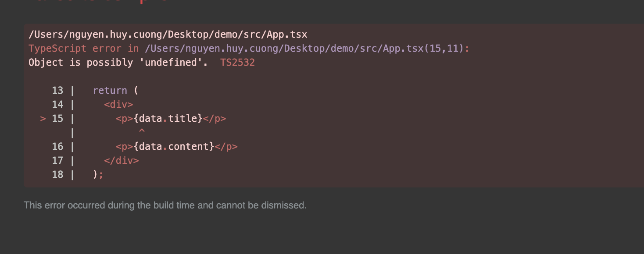Click line number 15 in code frame

pyautogui.click(x=57, y=118)
